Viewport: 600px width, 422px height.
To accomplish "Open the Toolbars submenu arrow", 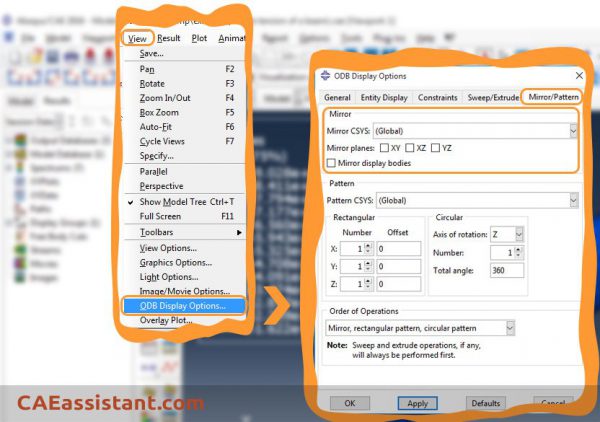I will point(238,232).
